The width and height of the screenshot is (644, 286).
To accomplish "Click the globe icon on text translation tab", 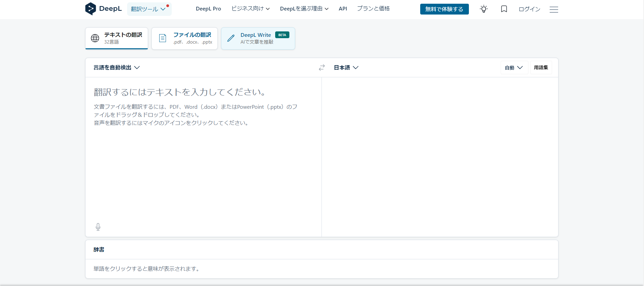I will [x=95, y=38].
